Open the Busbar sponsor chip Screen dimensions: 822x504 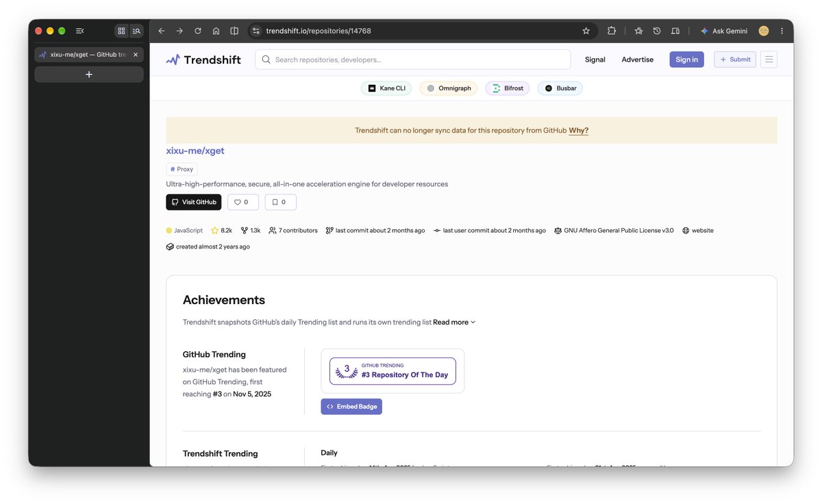coord(560,88)
